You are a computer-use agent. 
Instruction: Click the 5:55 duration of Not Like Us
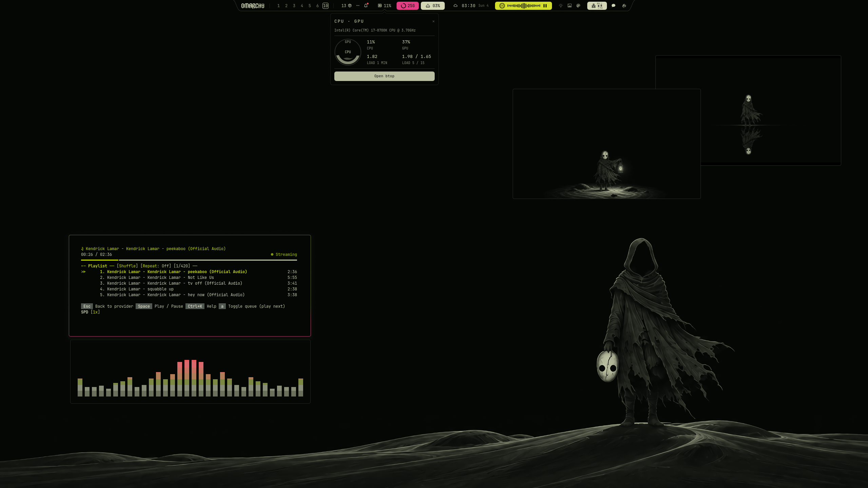click(x=292, y=278)
